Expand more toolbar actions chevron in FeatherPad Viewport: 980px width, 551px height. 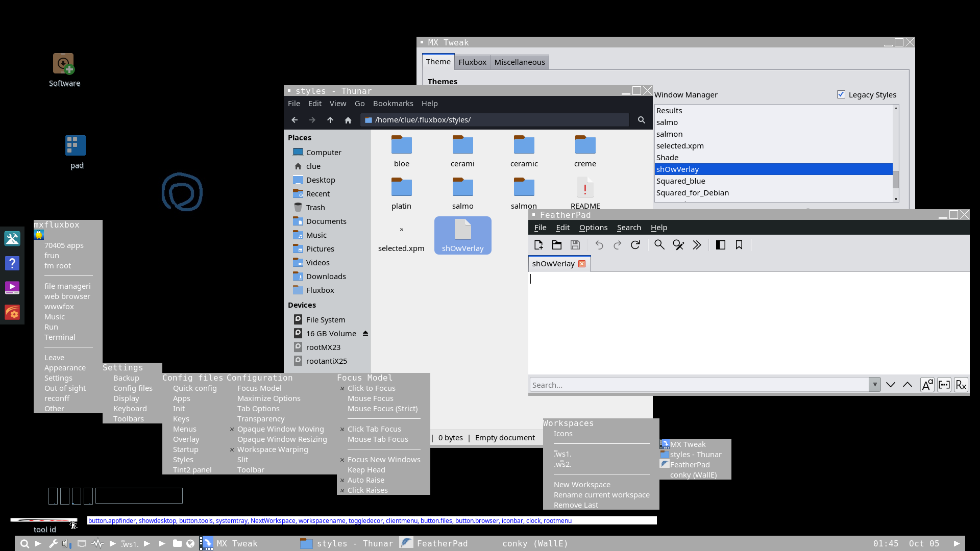[x=697, y=245]
